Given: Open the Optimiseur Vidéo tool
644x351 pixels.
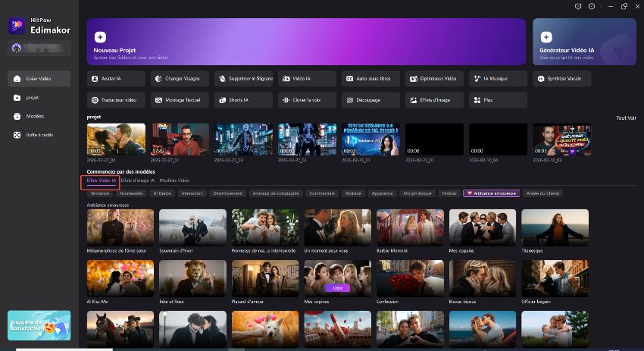Looking at the screenshot, I should click(x=435, y=79).
